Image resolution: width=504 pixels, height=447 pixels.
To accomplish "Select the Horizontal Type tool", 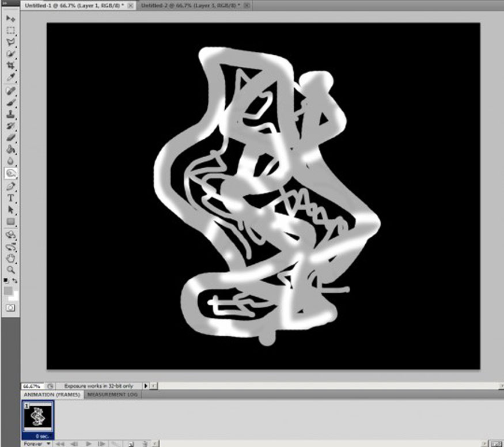I will (x=10, y=198).
